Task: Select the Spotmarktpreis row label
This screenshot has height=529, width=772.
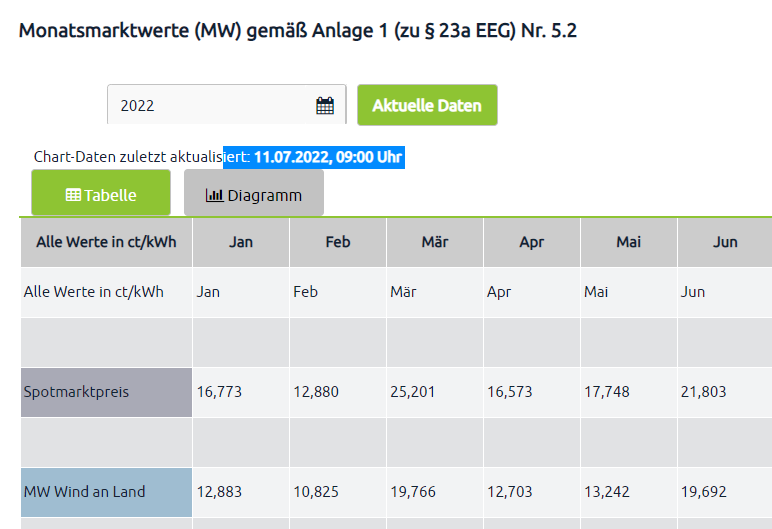Action: [x=106, y=392]
